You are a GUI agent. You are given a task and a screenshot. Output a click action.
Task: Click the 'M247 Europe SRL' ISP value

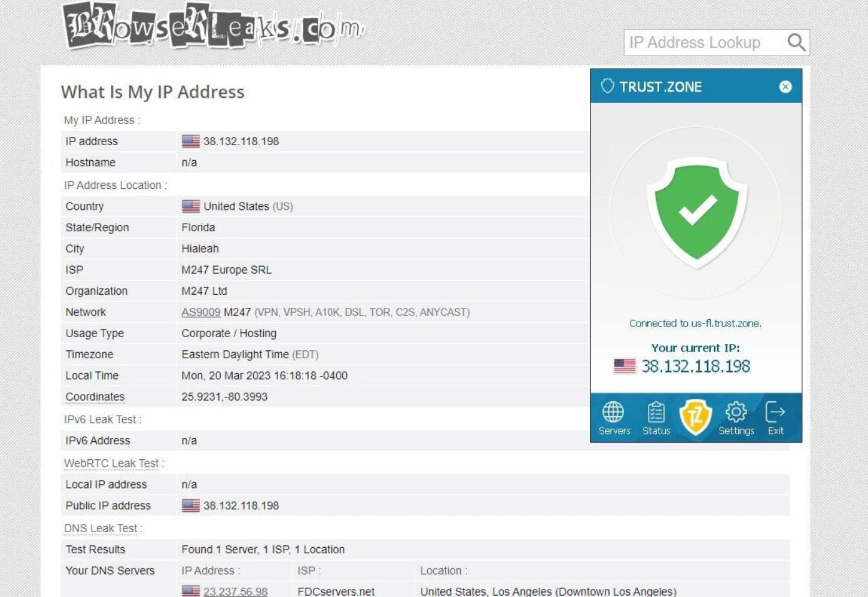(x=226, y=270)
